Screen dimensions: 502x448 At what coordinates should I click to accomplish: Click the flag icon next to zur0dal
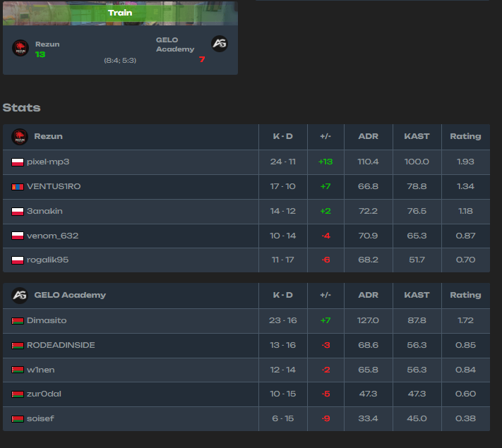pyautogui.click(x=18, y=394)
